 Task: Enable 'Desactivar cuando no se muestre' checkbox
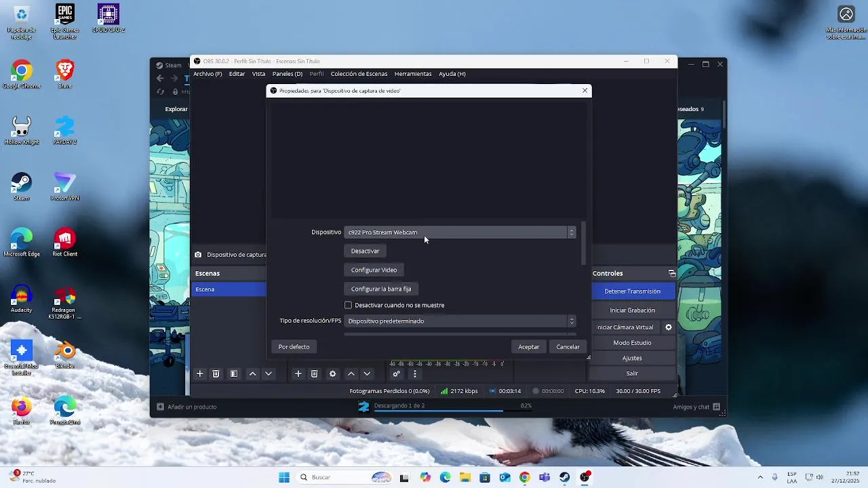point(349,305)
